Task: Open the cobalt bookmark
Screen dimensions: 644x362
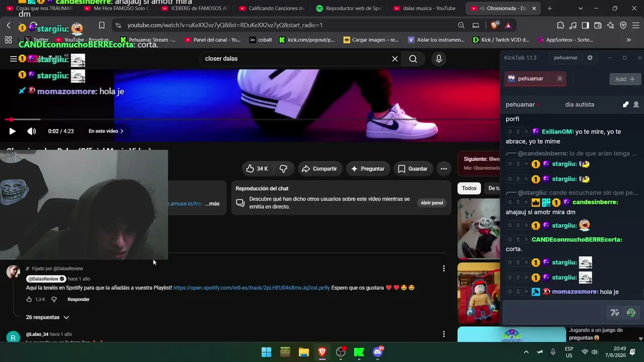Action: (261, 40)
